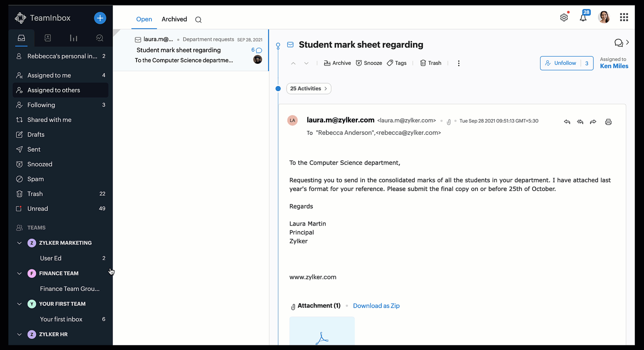Toggle Unfollow on this thread
Viewport: 644px width, 350px height.
pyautogui.click(x=561, y=63)
